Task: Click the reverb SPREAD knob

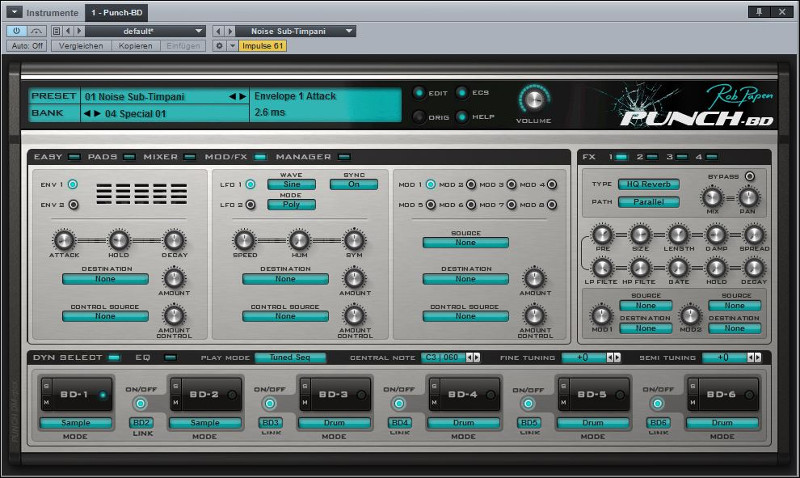Action: [754, 235]
